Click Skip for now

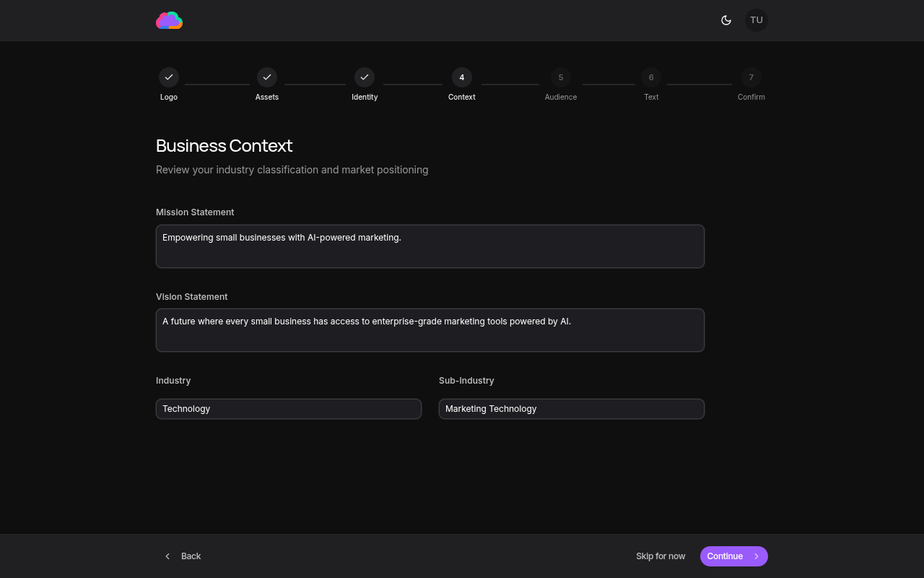tap(661, 556)
